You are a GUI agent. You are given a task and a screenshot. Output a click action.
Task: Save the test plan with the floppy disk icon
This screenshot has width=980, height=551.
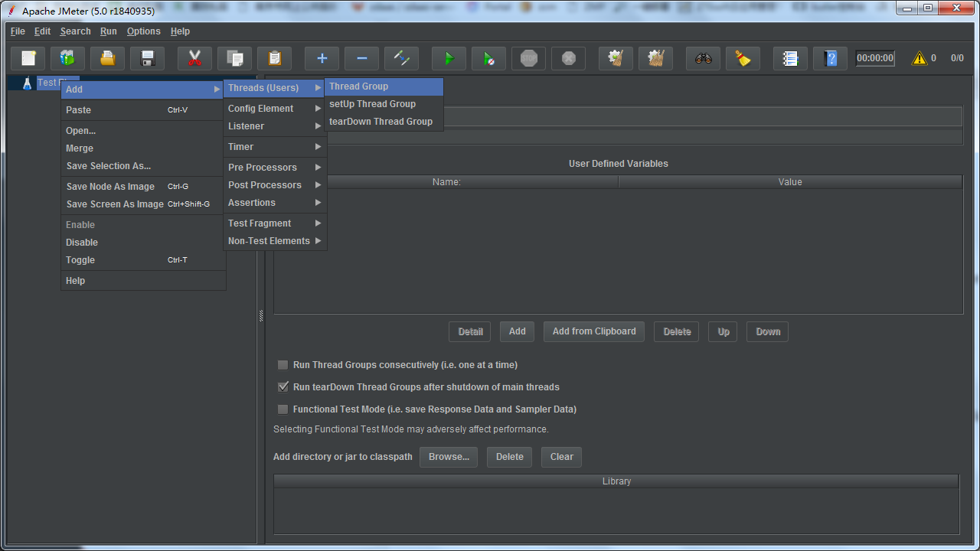click(148, 58)
